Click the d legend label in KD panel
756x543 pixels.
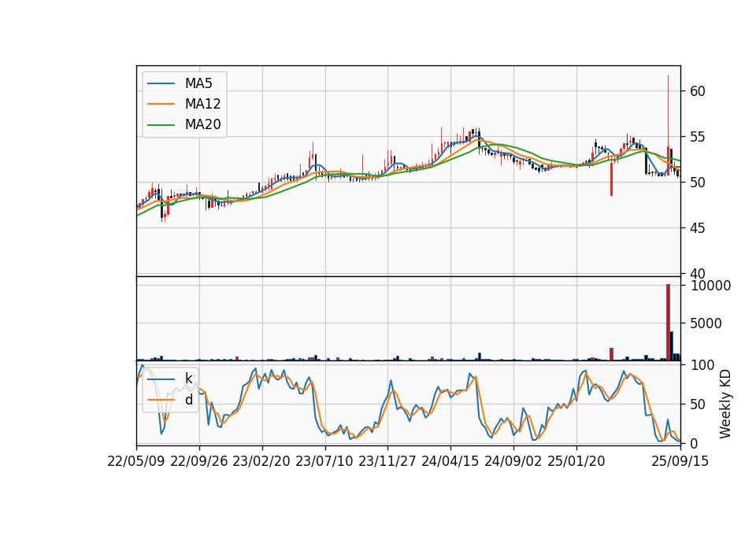coord(189,400)
